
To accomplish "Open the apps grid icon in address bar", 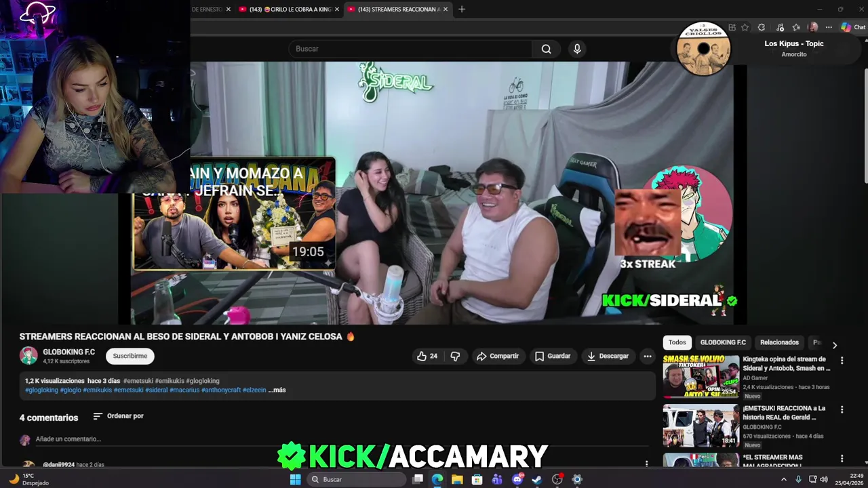I will tap(732, 27).
